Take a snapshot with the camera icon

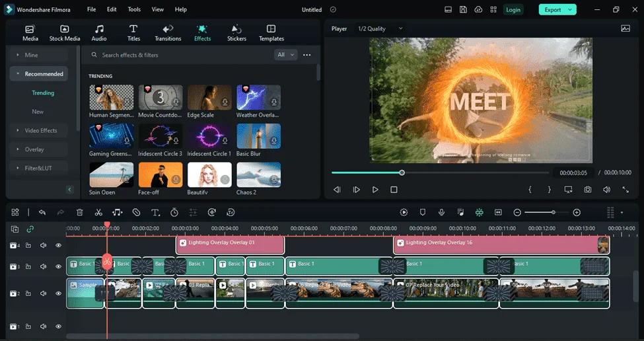(x=588, y=190)
